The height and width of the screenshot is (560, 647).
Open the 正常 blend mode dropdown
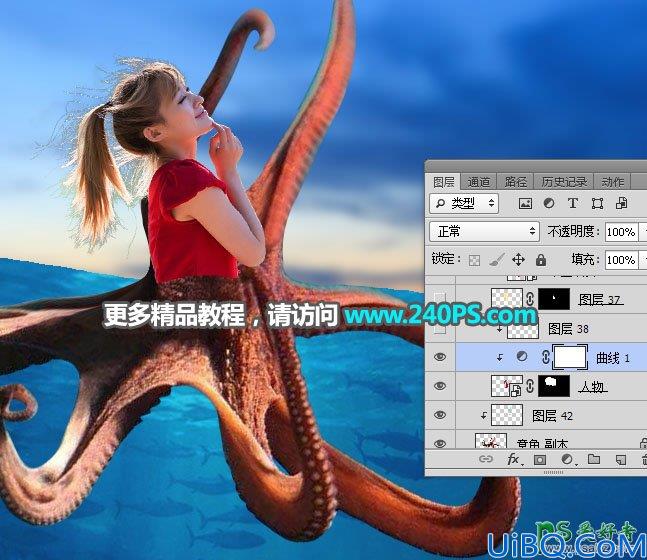[484, 232]
